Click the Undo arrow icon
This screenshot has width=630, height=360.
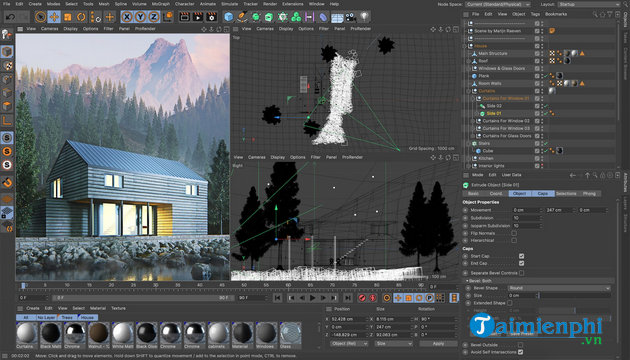[10, 17]
